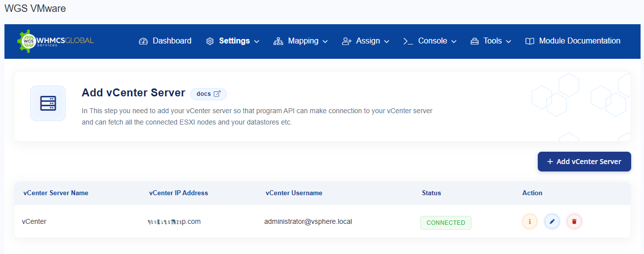
Task: Select the blurred IP address ending in p.com
Action: tap(174, 221)
